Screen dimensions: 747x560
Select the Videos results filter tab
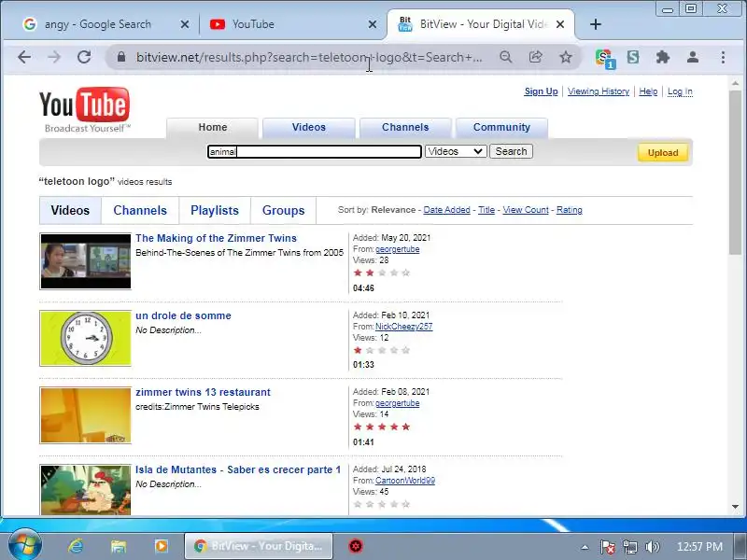[x=70, y=211]
